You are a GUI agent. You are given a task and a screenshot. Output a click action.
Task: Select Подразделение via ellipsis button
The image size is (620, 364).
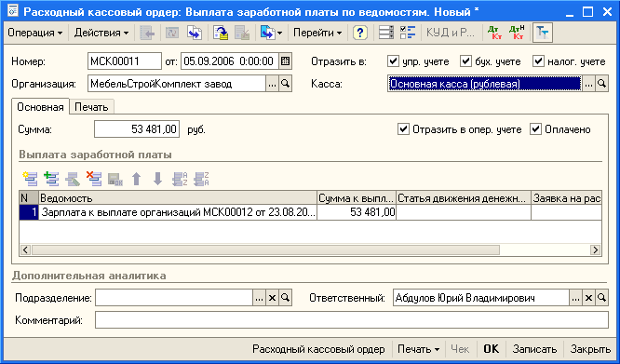(x=259, y=298)
